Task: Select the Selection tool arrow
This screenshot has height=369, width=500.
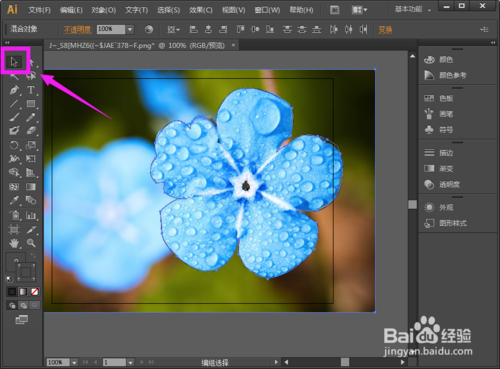Action: 14,62
